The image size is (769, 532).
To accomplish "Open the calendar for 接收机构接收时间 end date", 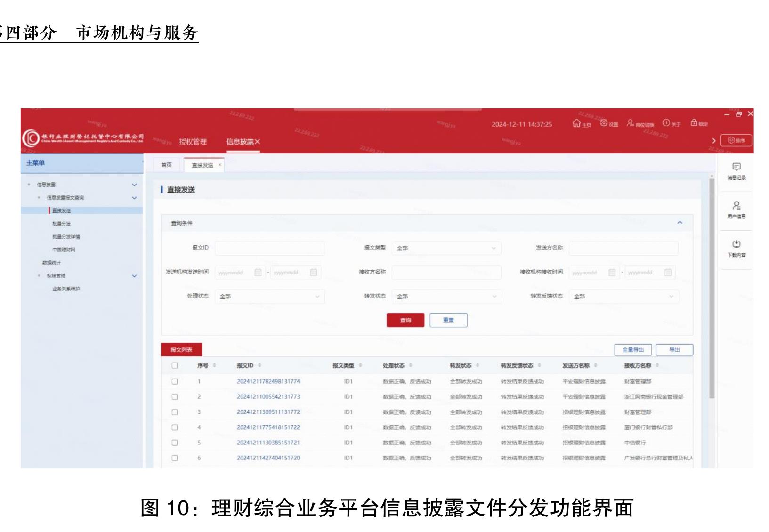I will tap(668, 273).
